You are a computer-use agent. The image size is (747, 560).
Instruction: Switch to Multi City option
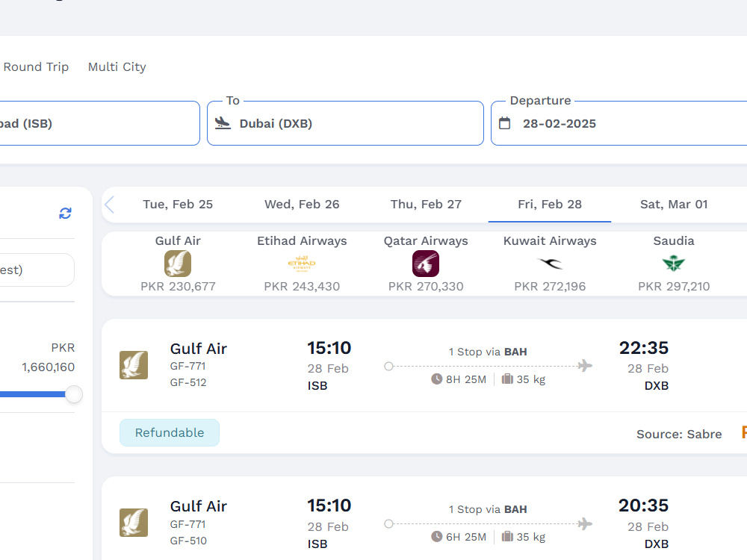117,66
